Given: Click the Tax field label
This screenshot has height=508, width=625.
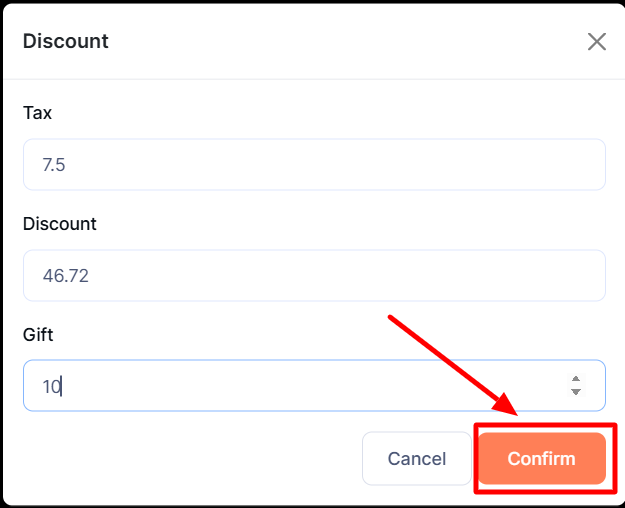Looking at the screenshot, I should coord(37,113).
